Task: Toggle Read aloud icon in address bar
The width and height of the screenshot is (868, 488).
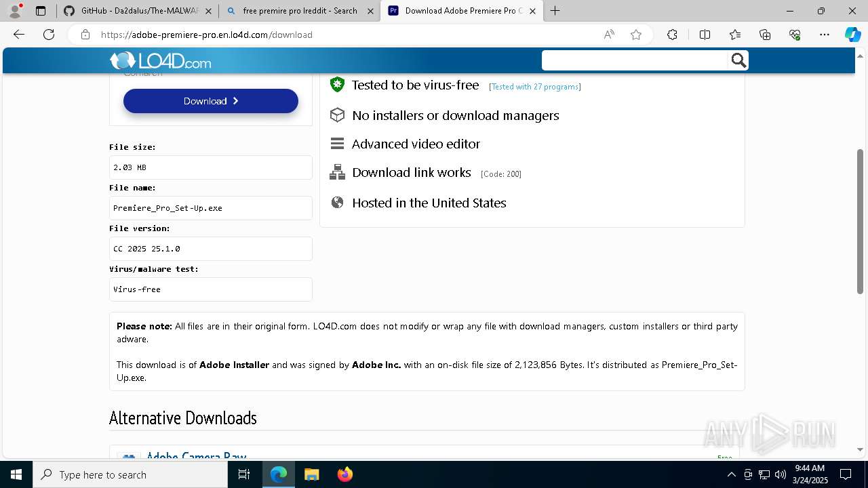Action: coord(609,35)
